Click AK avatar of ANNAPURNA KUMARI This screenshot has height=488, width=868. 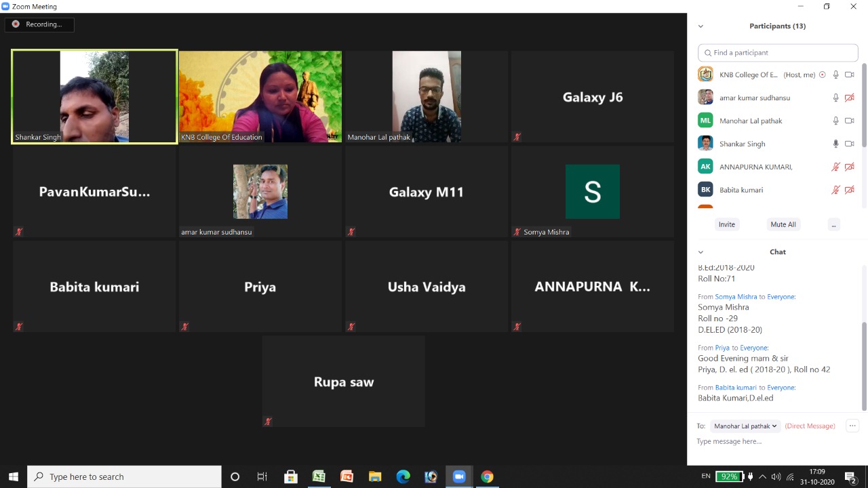point(705,167)
